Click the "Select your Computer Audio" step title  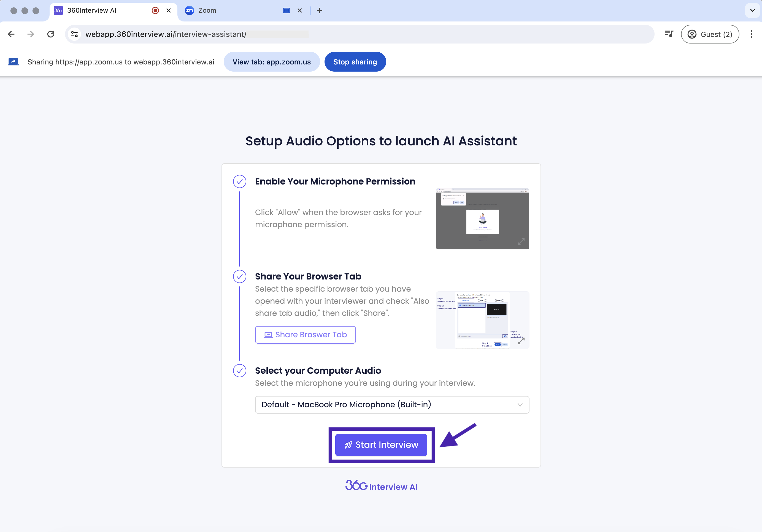(x=318, y=370)
